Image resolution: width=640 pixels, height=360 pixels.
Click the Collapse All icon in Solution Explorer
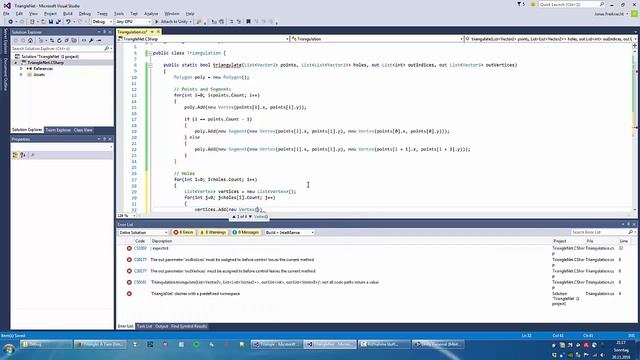(67, 40)
